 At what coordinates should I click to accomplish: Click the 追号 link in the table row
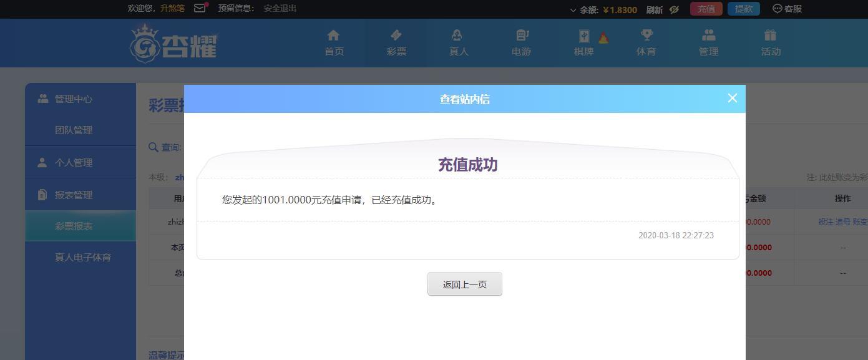click(842, 221)
